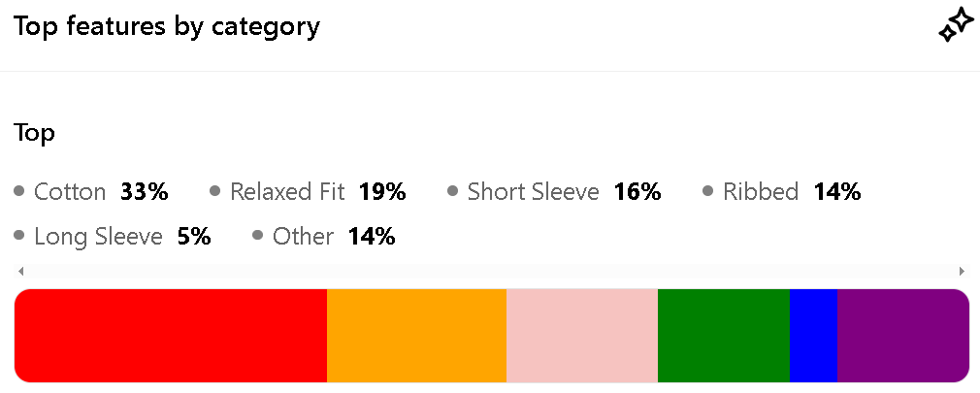The height and width of the screenshot is (393, 980).
Task: Click the Relaxed Fit 19% legend label
Action: [x=318, y=191]
